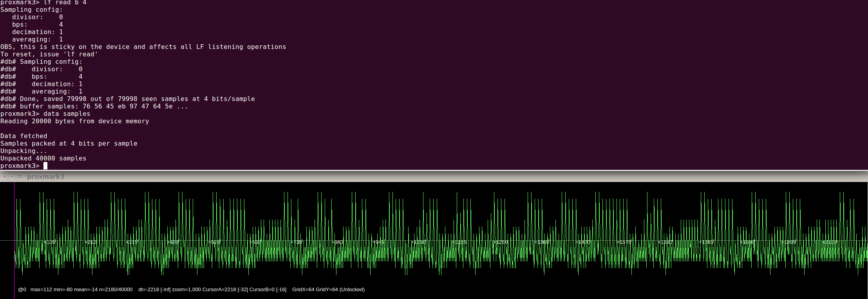Click the 'GridX=64' readout in the graph status
The width and height of the screenshot is (868, 299).
coord(303,290)
